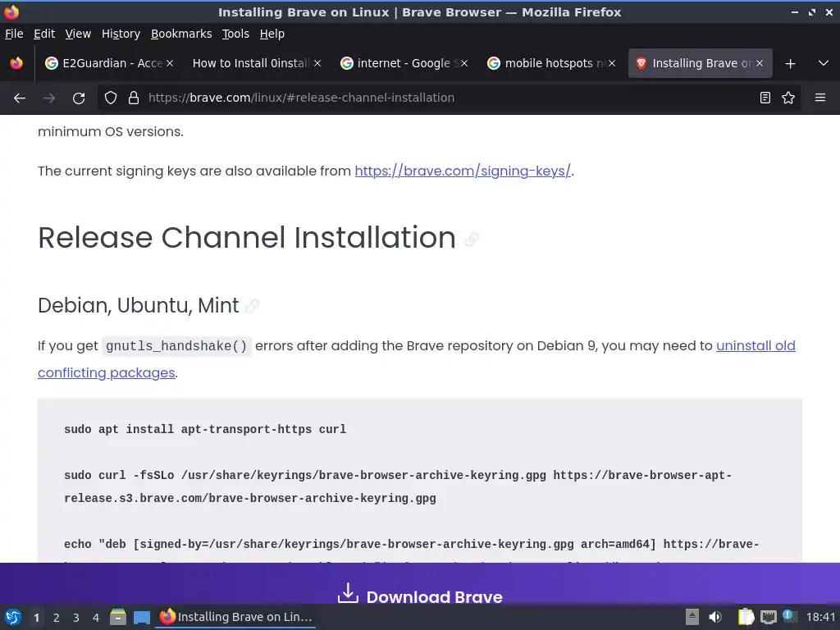Close the mobile hotspots tab
Screen dimensions: 840x630
612,63
